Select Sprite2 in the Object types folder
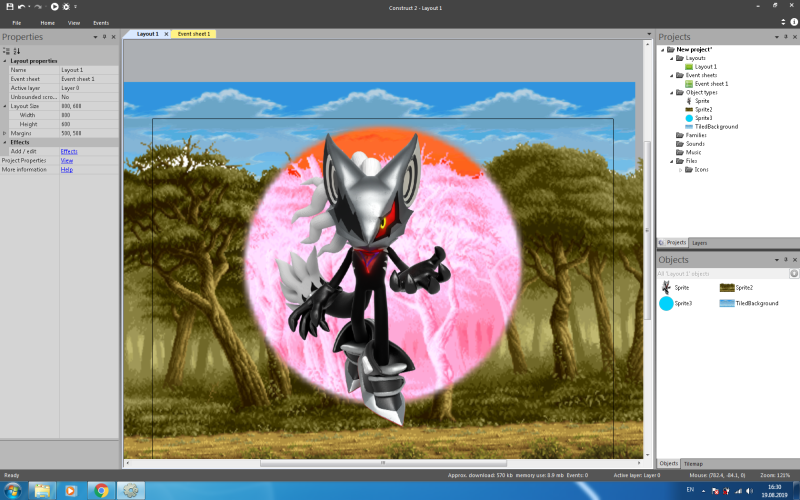 tap(698, 110)
